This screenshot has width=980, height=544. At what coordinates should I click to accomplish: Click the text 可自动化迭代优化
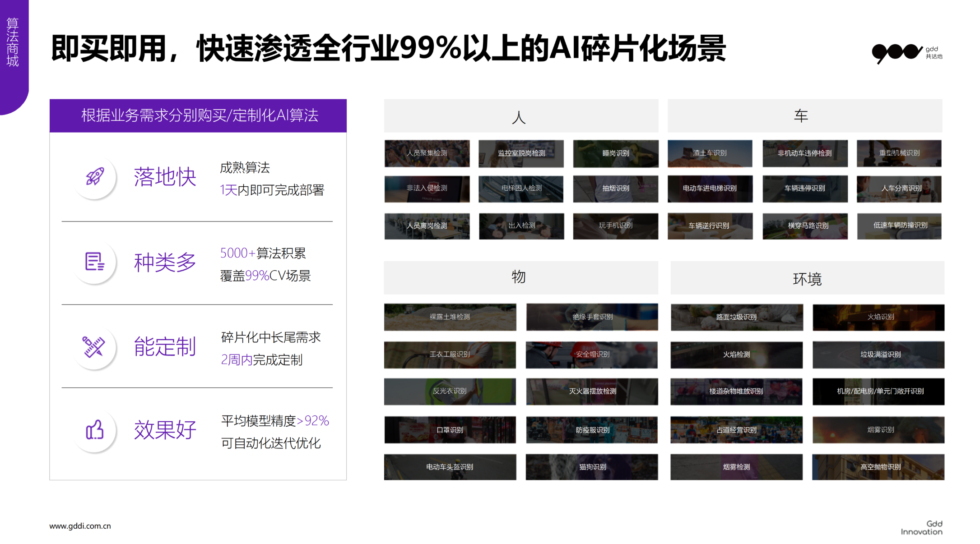[x=271, y=443]
